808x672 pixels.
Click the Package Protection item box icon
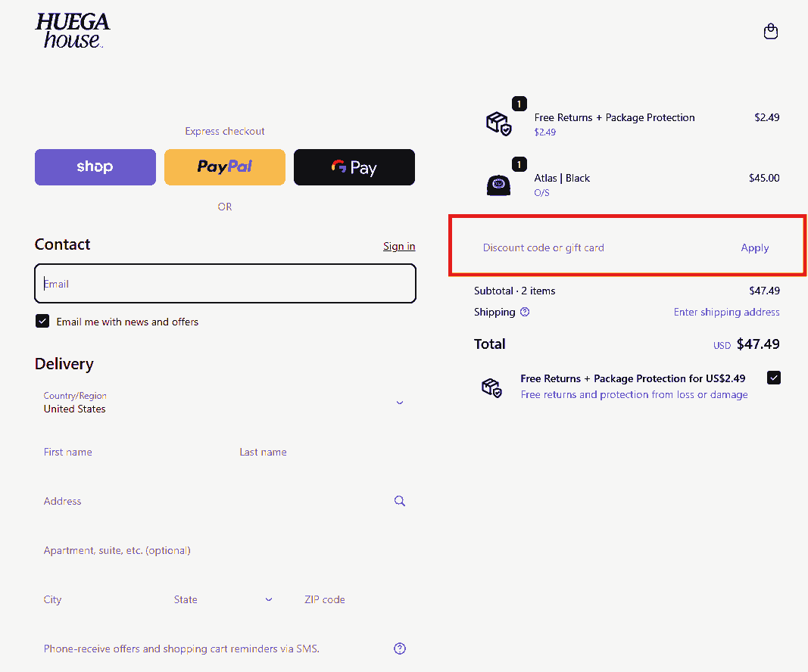[498, 123]
